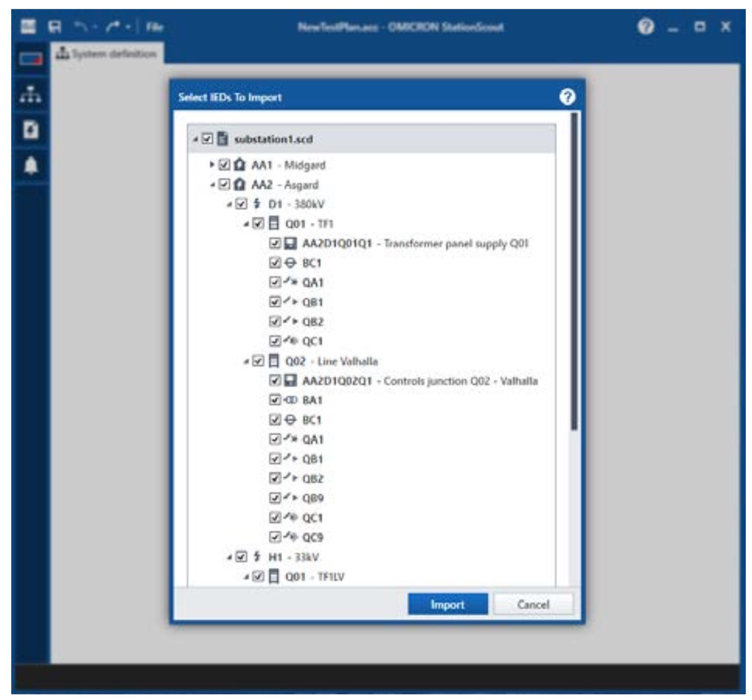Image resolution: width=752 pixels, height=700 pixels.
Task: Open the network hierarchy sidebar icon
Action: point(30,94)
